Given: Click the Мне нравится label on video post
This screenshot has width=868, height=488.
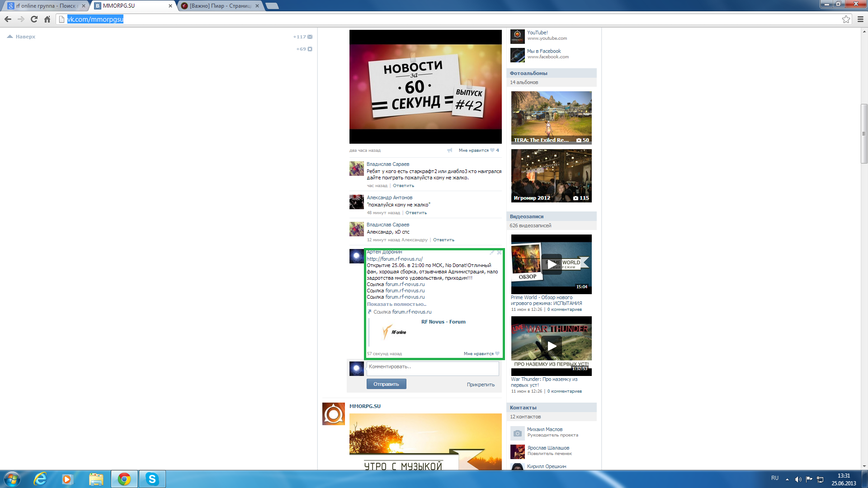Looking at the screenshot, I should coord(473,150).
